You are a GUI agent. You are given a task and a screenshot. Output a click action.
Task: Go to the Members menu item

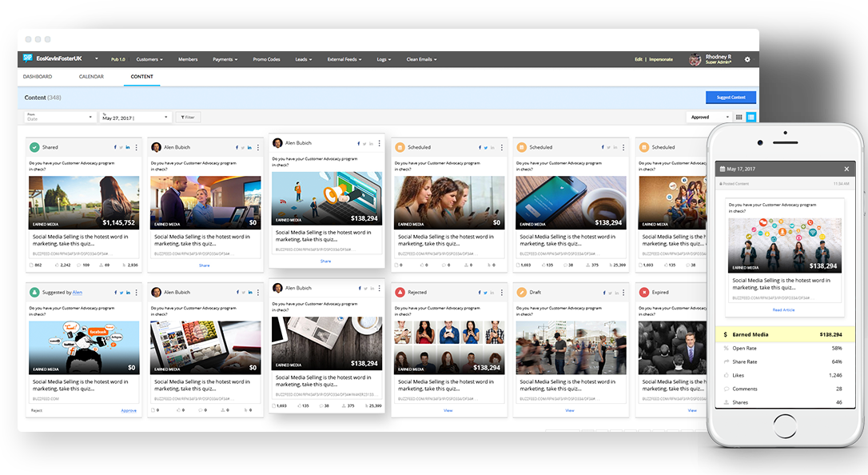coord(188,59)
